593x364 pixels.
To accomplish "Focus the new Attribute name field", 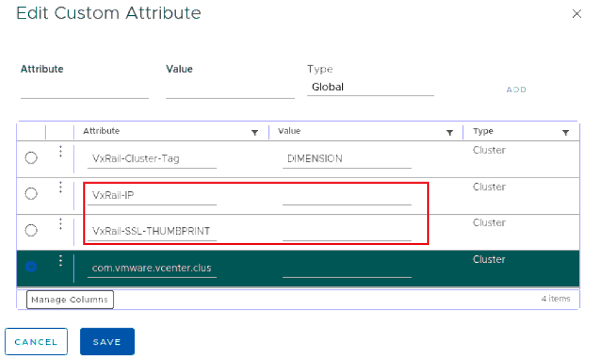I will (x=85, y=89).
